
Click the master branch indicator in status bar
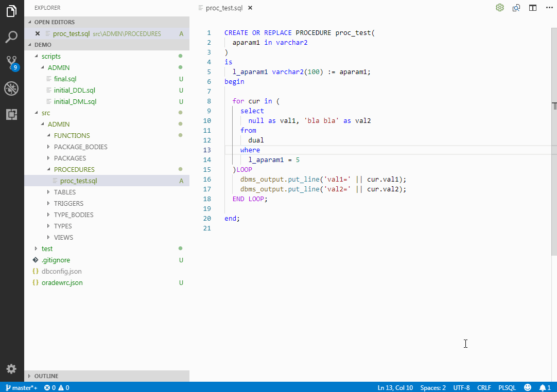(21, 388)
